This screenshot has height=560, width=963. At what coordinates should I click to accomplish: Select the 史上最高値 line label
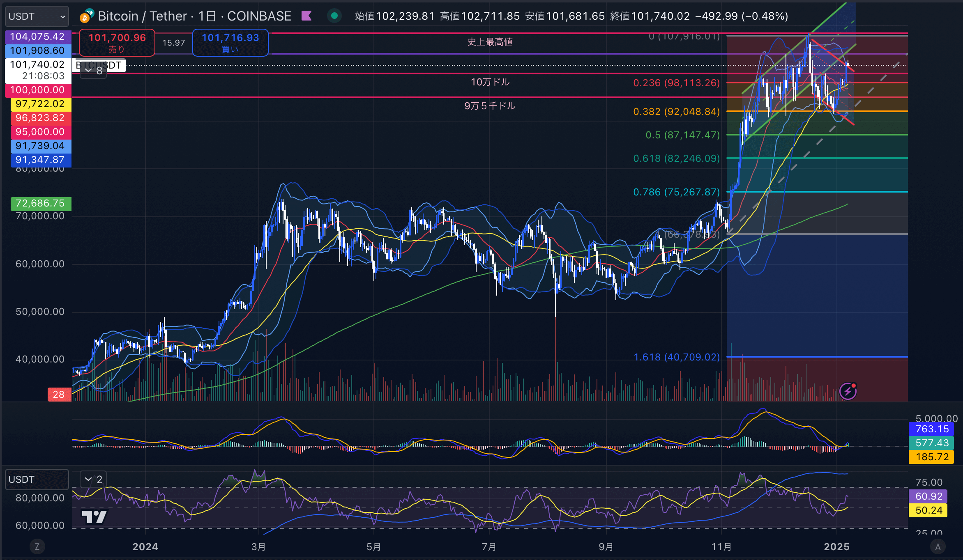pos(490,42)
